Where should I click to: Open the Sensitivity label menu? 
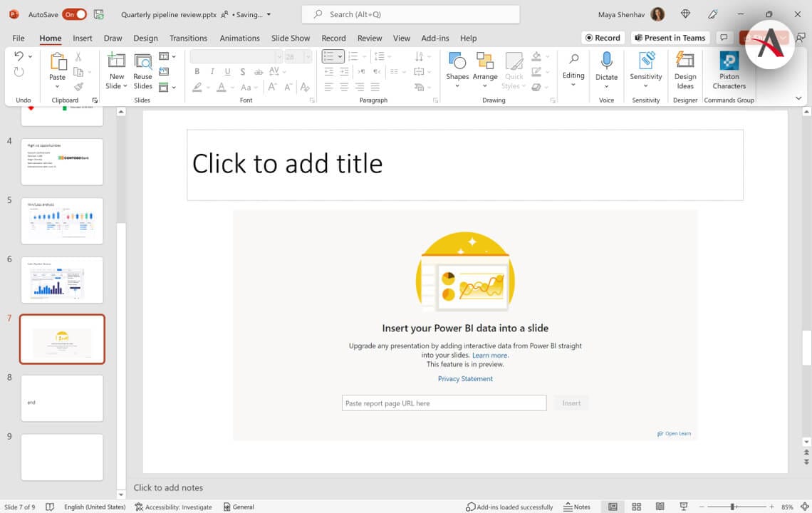pos(646,70)
